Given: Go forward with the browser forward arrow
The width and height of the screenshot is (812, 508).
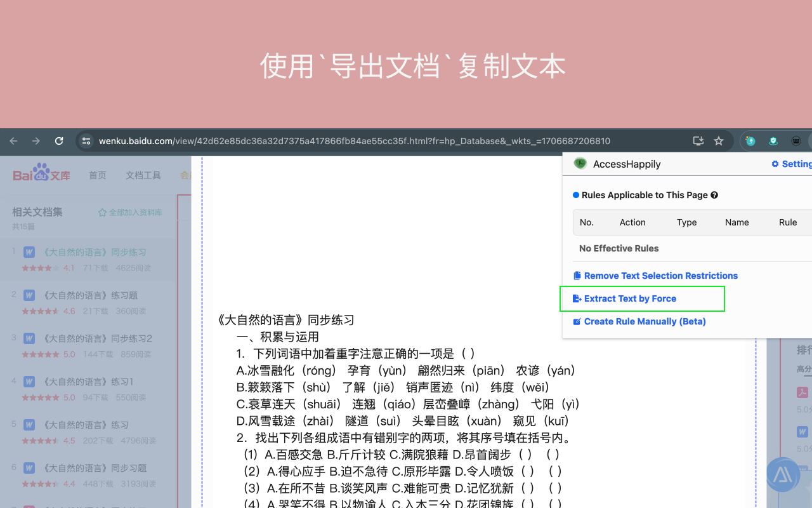Looking at the screenshot, I should tap(36, 141).
